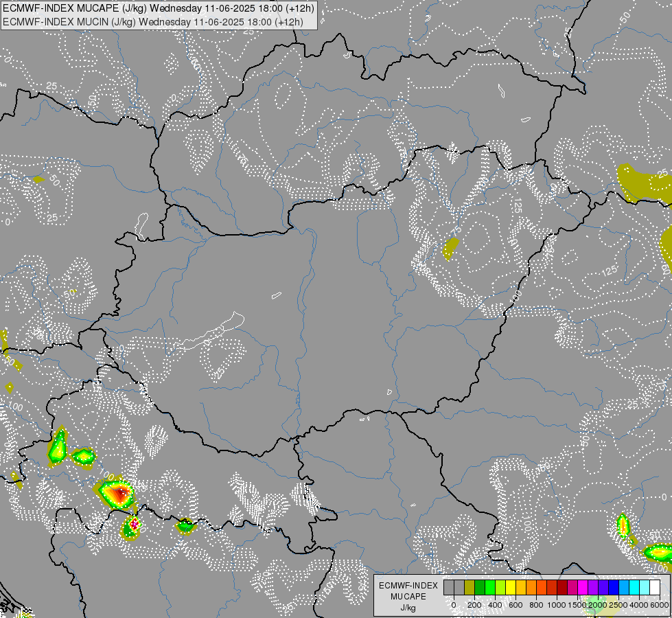Click the legend tick label 2500
The width and height of the screenshot is (672, 618).
(618, 605)
